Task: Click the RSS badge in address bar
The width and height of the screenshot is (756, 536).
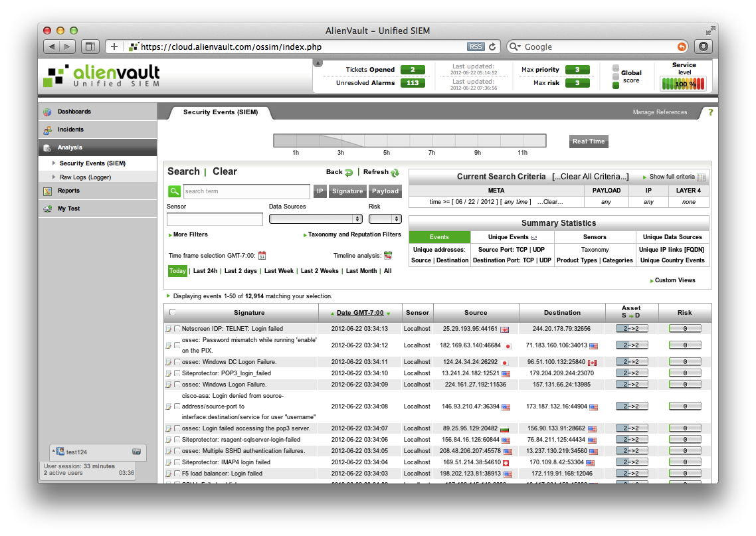Action: point(476,46)
